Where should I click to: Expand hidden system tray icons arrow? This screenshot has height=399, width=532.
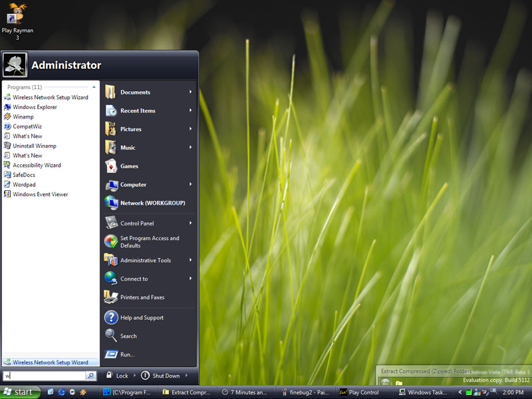460,392
